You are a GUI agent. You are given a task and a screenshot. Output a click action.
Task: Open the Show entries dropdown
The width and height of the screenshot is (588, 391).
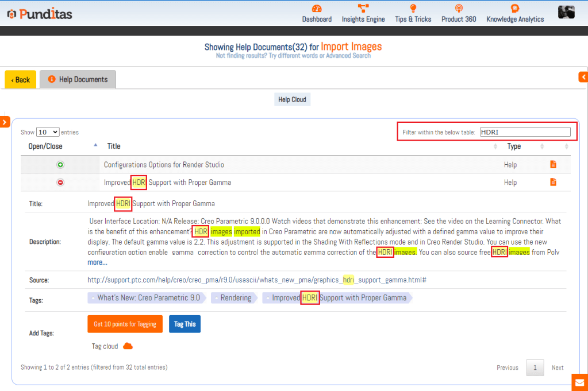47,132
